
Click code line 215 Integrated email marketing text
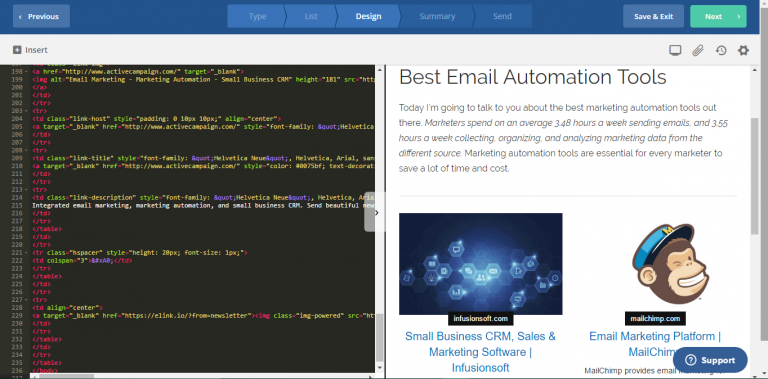click(x=203, y=205)
